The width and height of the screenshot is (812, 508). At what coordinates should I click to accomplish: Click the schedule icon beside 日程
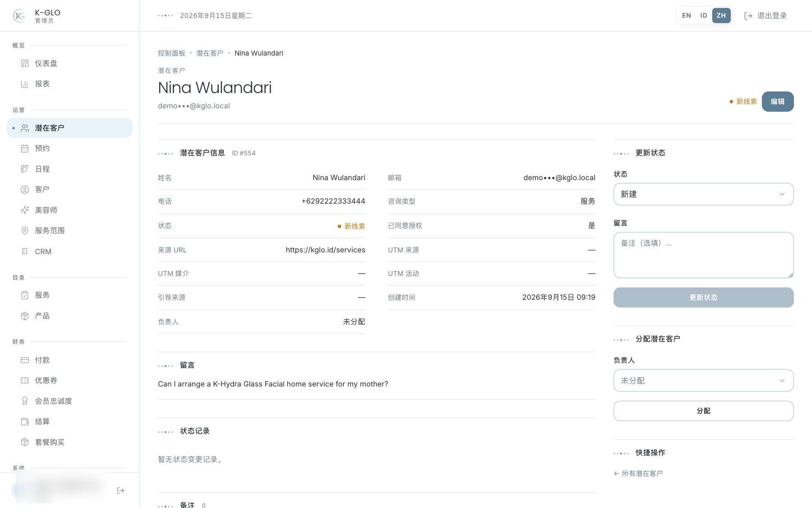(25, 169)
